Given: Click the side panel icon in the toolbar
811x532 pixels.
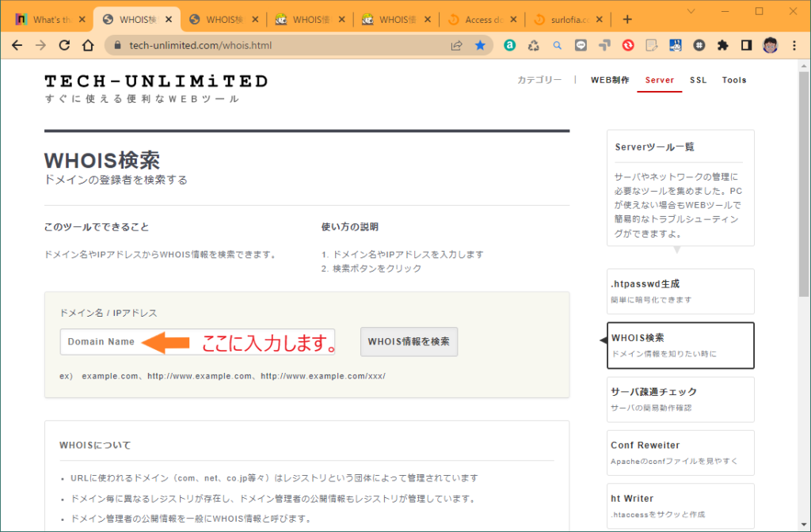Looking at the screenshot, I should click(x=747, y=45).
